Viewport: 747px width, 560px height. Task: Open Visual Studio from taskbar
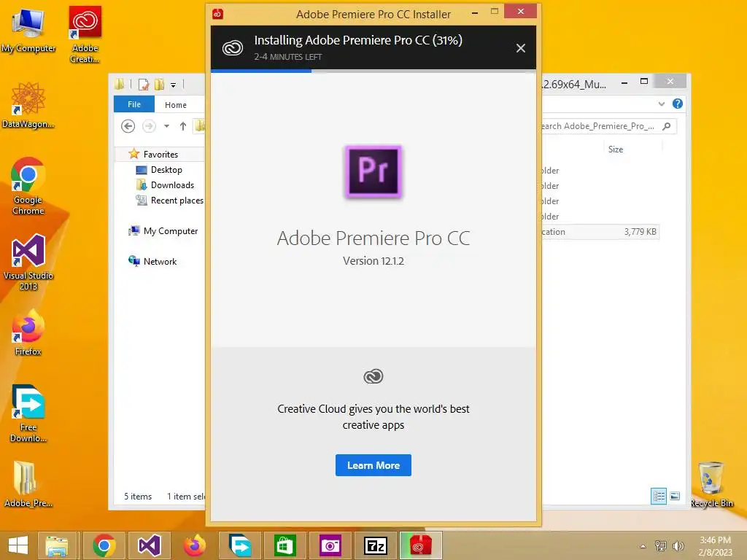point(149,545)
